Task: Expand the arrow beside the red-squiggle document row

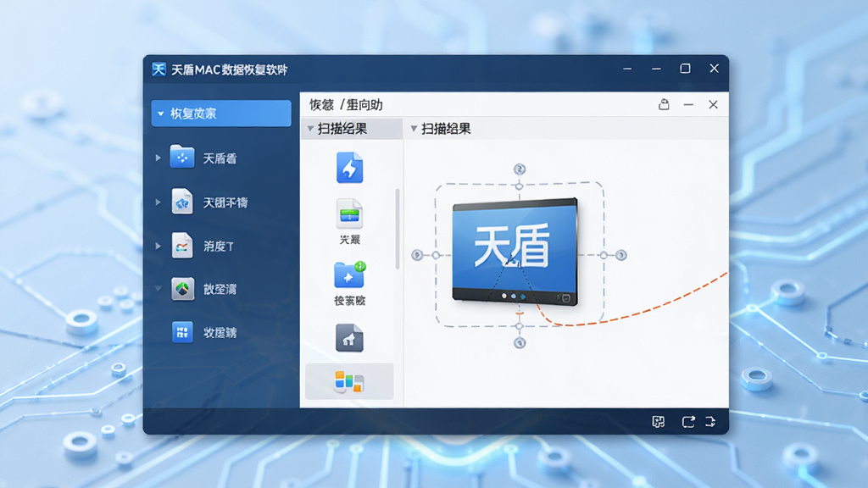Action: pos(159,246)
